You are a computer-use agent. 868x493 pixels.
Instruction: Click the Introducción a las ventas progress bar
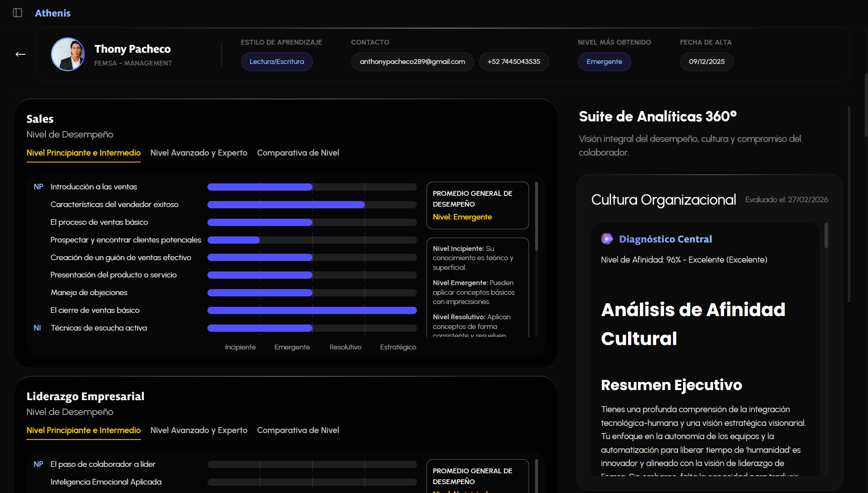[x=312, y=187]
